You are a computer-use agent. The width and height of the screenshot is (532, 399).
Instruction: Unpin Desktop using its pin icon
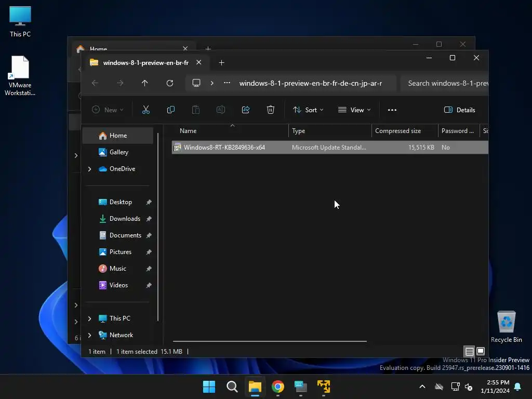click(x=149, y=202)
